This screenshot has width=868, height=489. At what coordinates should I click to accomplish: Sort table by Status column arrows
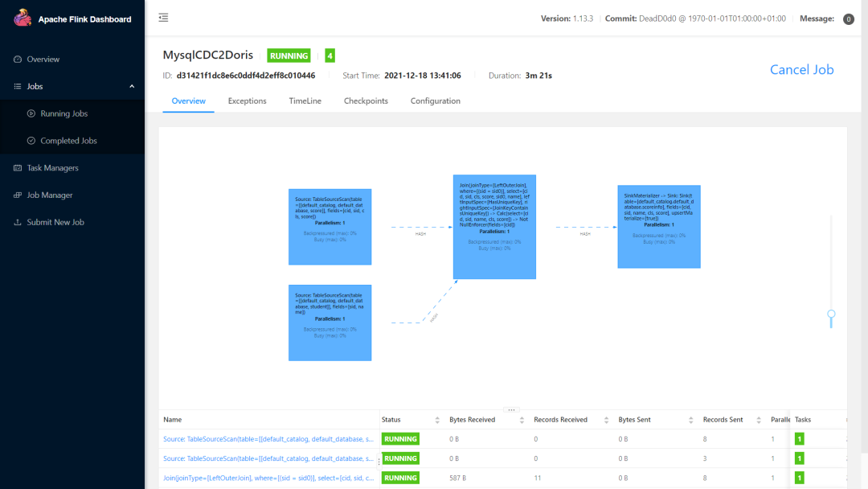[437, 421]
